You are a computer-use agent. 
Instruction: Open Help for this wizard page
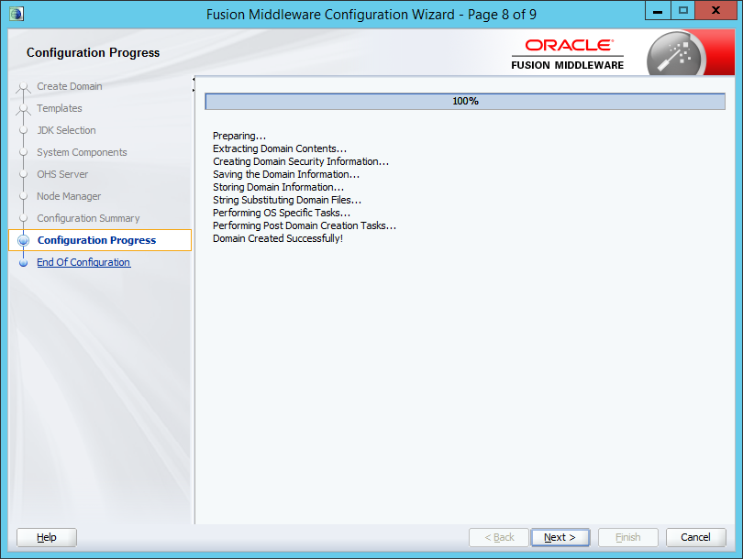point(47,537)
